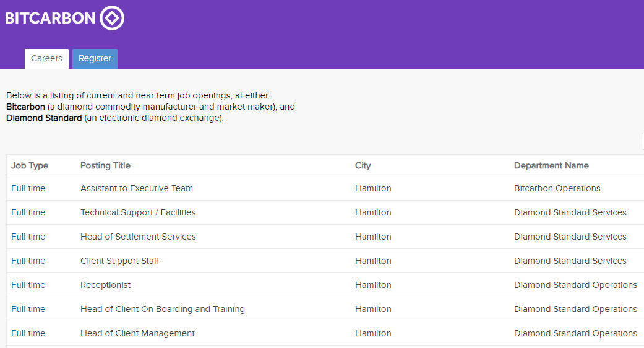Viewport: 644px width, 348px height.
Task: Click Full time link for Assistant to Executive Team
Action: click(28, 188)
